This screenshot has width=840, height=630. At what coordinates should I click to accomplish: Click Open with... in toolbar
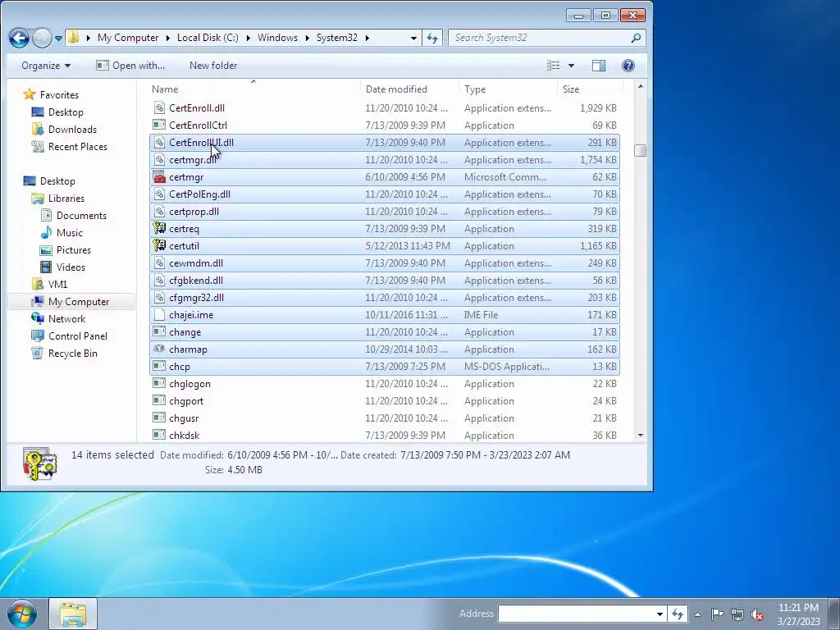[x=130, y=66]
